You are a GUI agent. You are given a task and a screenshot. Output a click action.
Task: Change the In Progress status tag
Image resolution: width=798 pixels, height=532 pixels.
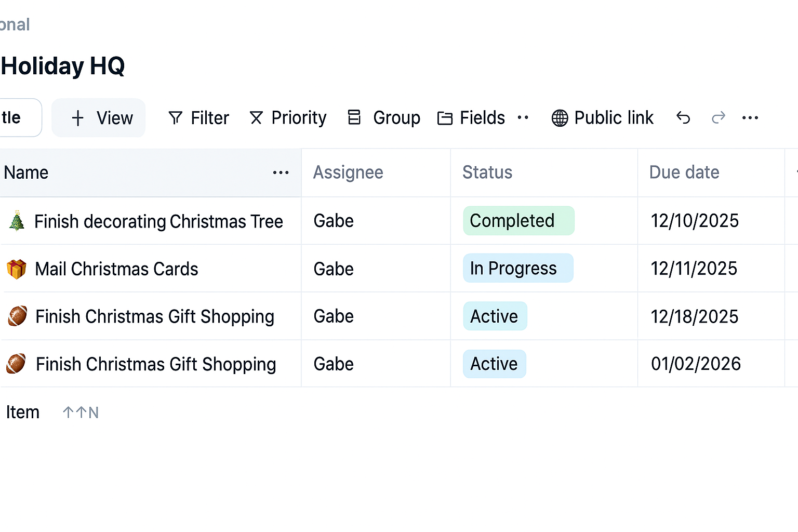tap(517, 268)
